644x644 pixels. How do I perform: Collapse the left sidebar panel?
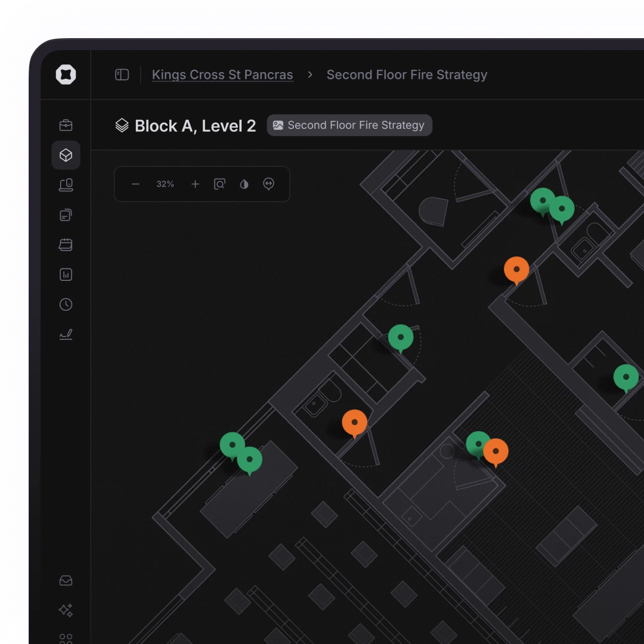[122, 75]
